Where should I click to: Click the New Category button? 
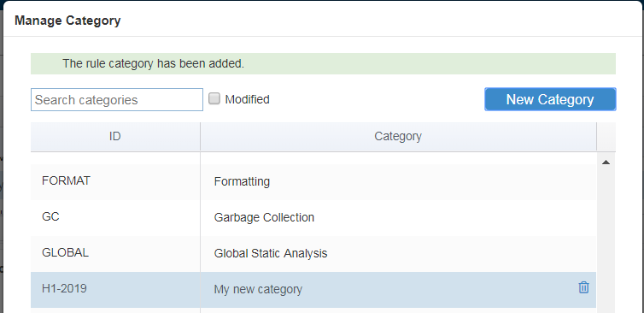550,99
